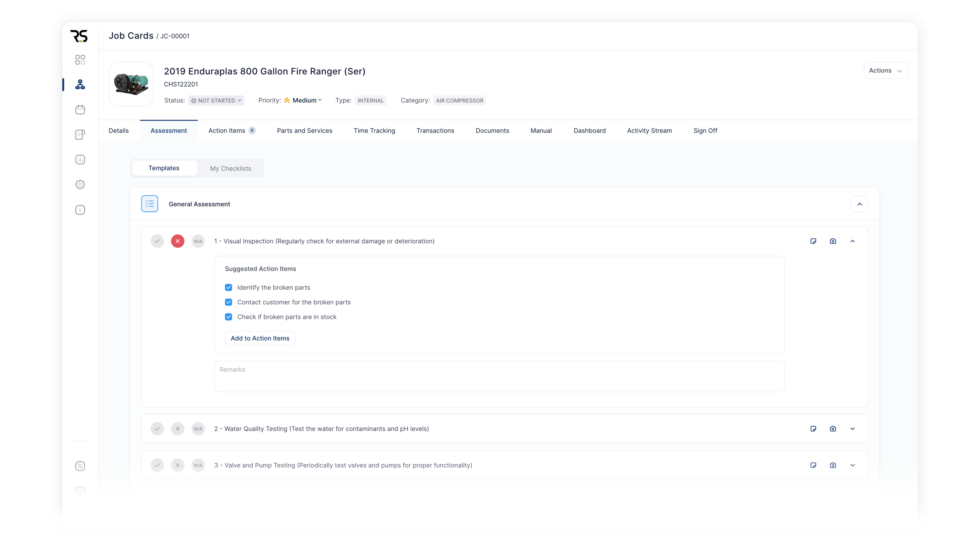980x537 pixels.
Task: Open the Transactions tab
Action: tap(435, 131)
